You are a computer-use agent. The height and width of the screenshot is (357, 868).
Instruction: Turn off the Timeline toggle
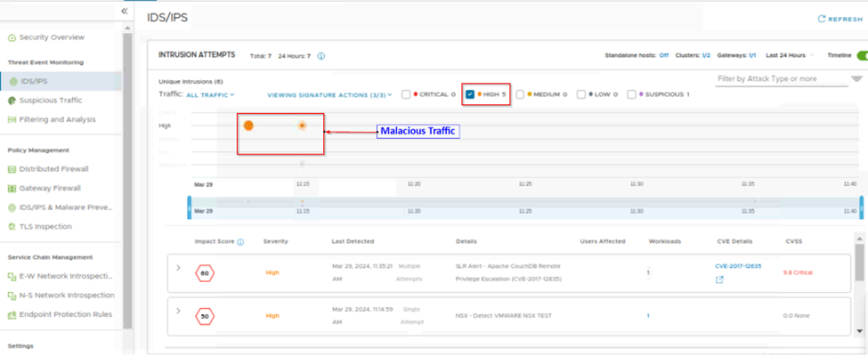860,55
